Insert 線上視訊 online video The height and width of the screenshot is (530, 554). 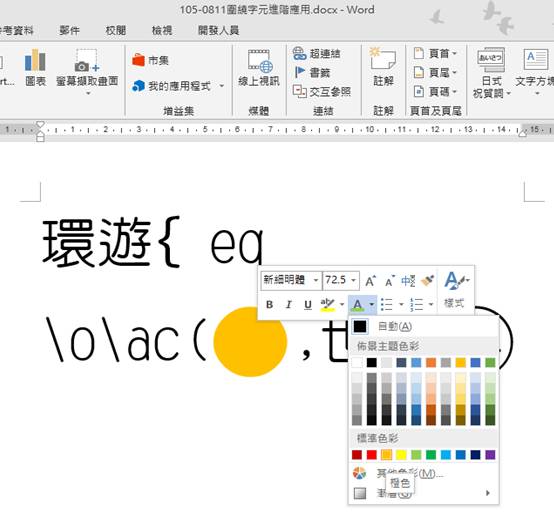[259, 68]
